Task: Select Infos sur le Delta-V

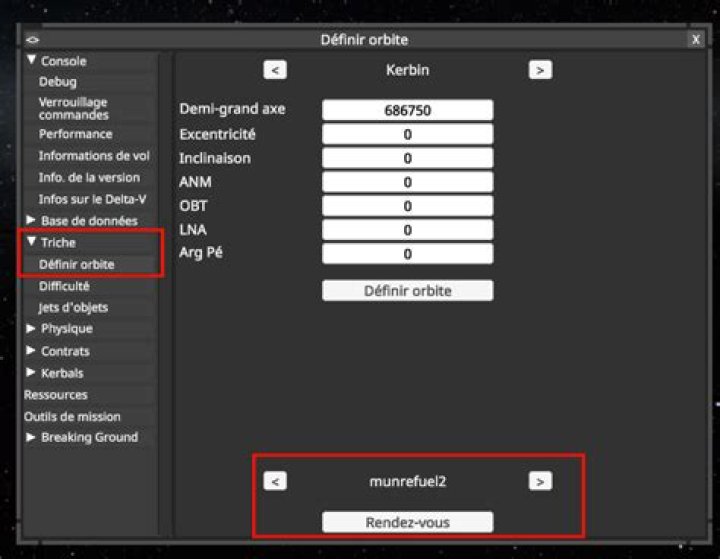Action: pyautogui.click(x=92, y=199)
